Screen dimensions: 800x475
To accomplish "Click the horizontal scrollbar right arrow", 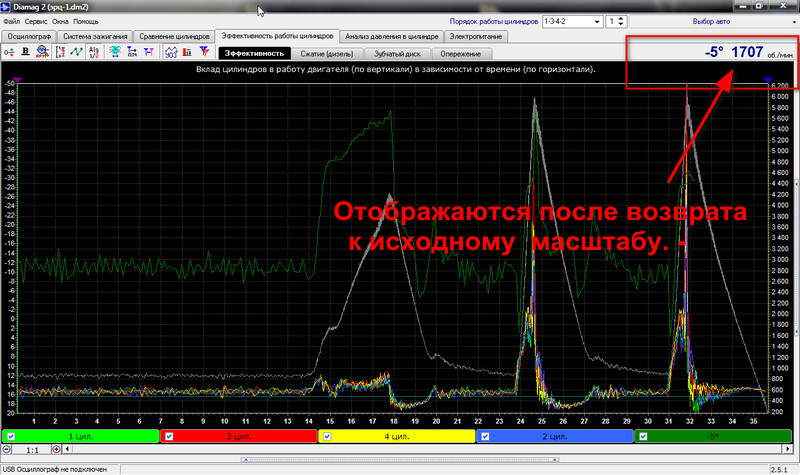I will (x=787, y=449).
